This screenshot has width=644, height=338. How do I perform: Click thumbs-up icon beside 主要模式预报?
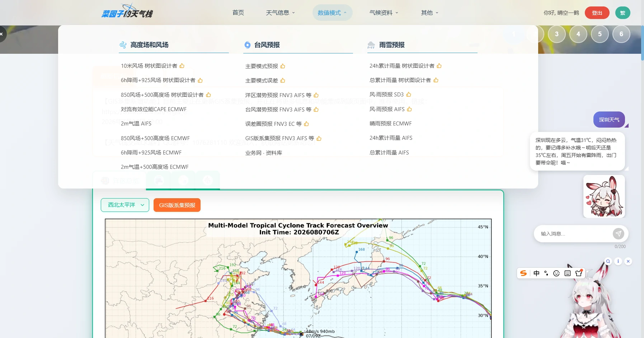283,66
